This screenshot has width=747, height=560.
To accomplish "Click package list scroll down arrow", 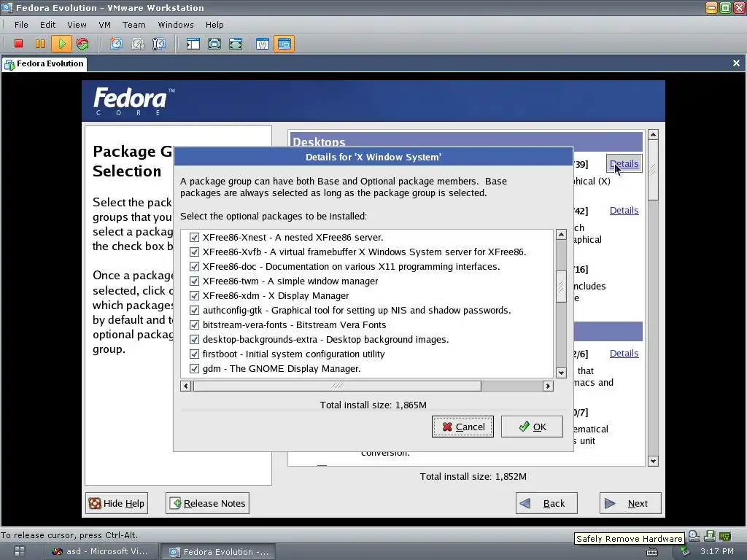I will (x=561, y=373).
